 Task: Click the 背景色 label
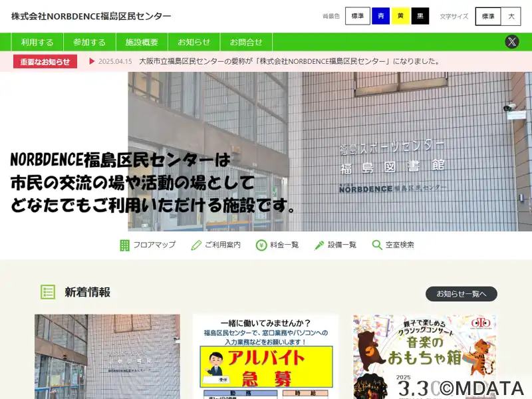(331, 16)
